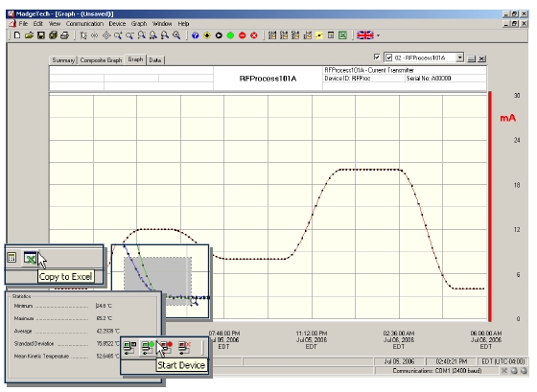This screenshot has height=392, width=537.
Task: Open the File menu
Action: (23, 24)
